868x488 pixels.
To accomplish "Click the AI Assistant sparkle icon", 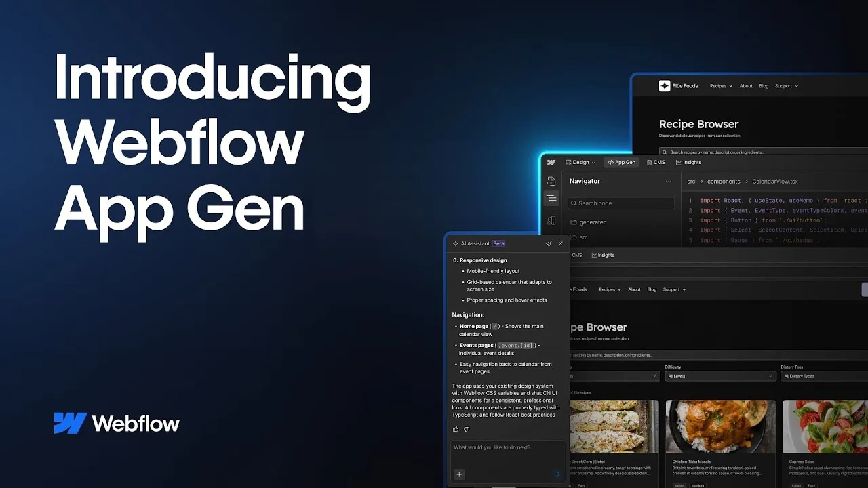I will pos(456,243).
